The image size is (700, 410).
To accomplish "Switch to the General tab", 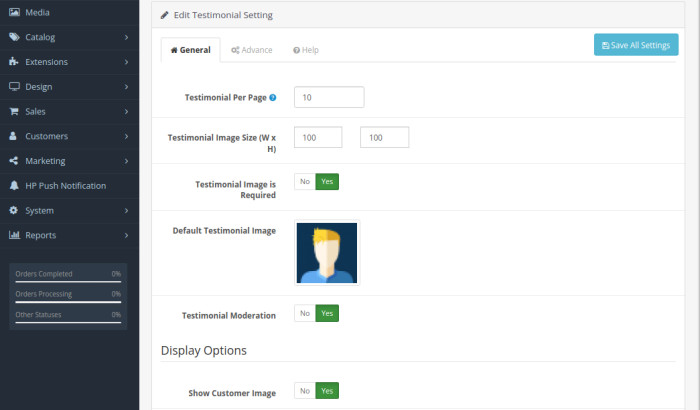I will pos(191,50).
